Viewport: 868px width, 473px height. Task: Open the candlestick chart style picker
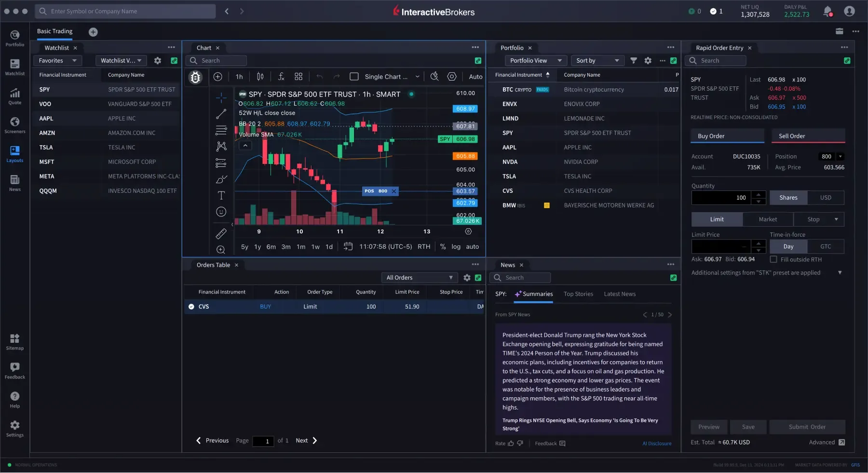pos(260,77)
